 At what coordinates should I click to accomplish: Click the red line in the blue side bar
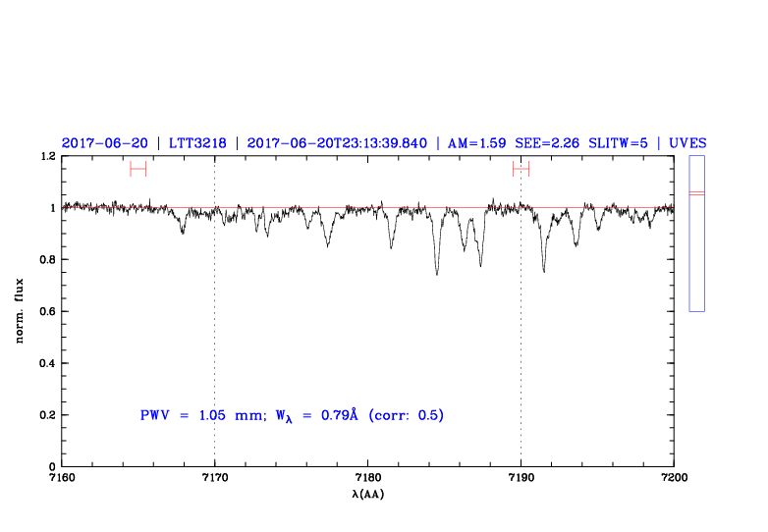click(x=696, y=193)
